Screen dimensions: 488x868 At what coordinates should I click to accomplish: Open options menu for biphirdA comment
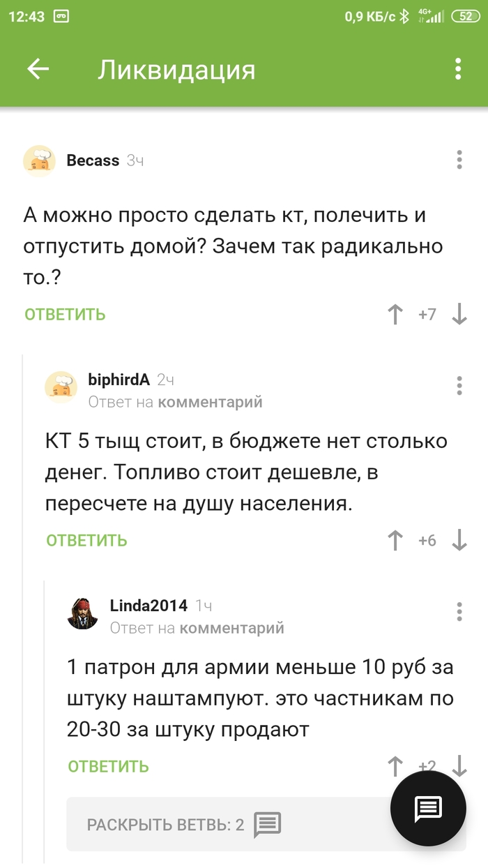(459, 385)
